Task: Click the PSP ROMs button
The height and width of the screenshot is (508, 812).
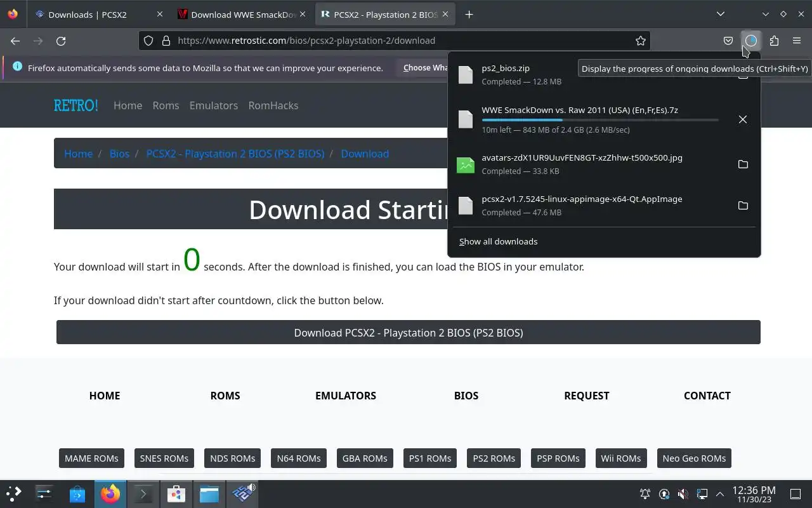Action: pyautogui.click(x=558, y=458)
